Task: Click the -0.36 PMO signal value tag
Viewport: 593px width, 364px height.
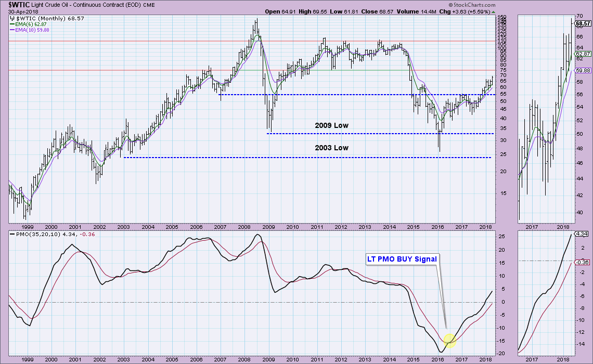Action: coord(582,262)
